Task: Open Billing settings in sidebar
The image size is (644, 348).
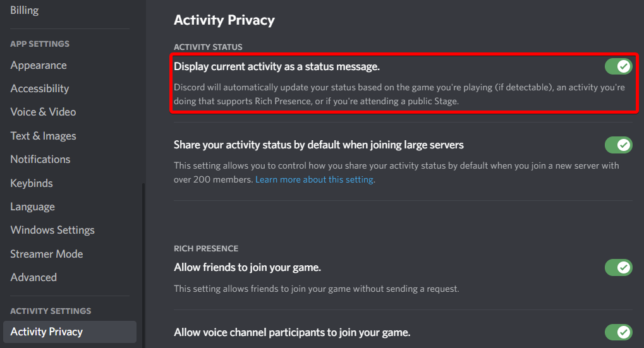Action: [25, 10]
